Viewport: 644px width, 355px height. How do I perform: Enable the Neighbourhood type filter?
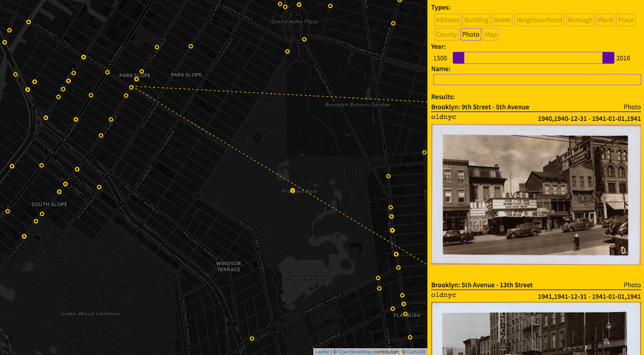coord(539,20)
